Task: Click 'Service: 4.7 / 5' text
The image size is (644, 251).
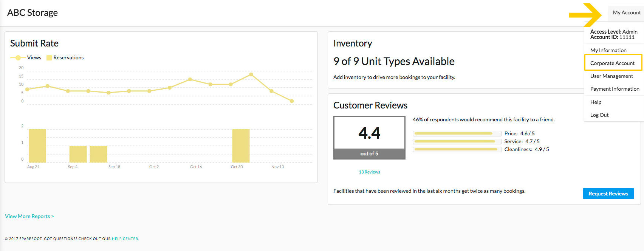Action: tap(522, 141)
